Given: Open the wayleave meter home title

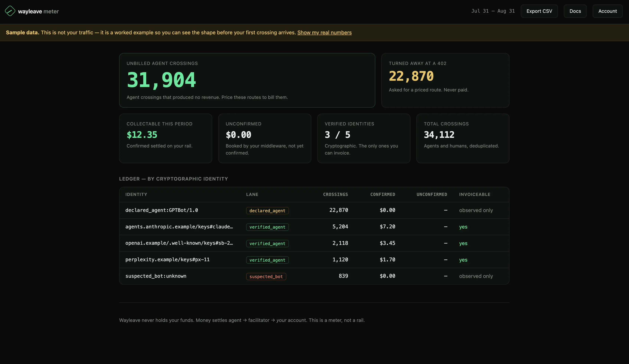Looking at the screenshot, I should 38,11.
